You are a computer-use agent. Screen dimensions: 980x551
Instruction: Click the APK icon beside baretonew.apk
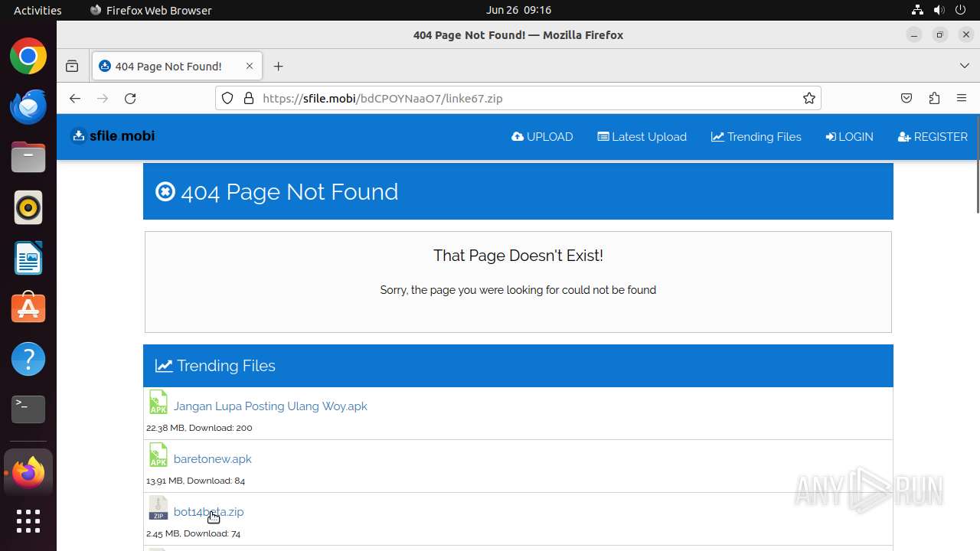click(x=158, y=455)
